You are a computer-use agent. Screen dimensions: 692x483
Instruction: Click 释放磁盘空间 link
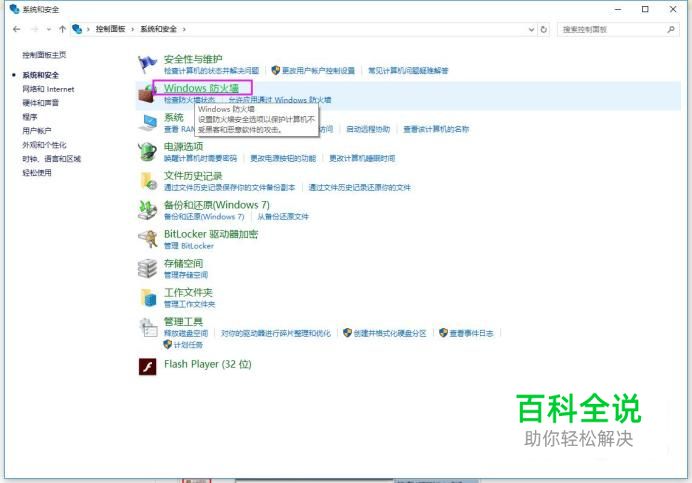[186, 333]
